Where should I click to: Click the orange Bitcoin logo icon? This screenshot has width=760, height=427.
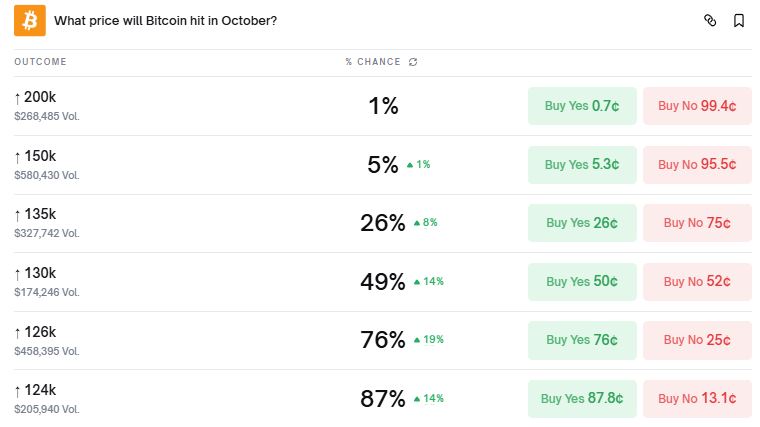point(30,20)
